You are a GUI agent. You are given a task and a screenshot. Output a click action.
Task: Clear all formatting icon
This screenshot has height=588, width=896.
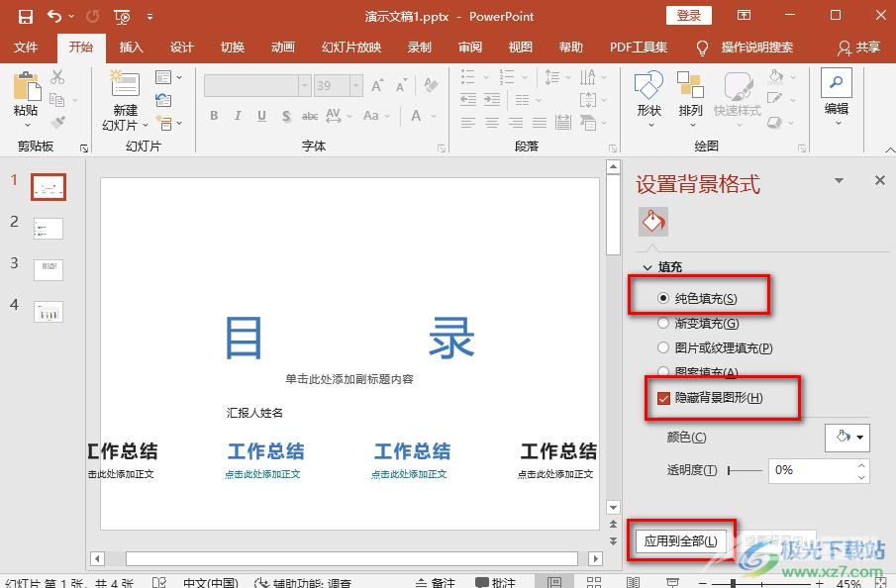tap(431, 85)
